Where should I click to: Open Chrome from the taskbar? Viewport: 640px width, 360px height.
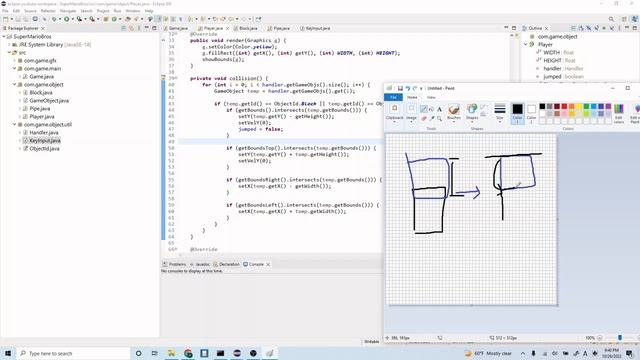[188, 353]
